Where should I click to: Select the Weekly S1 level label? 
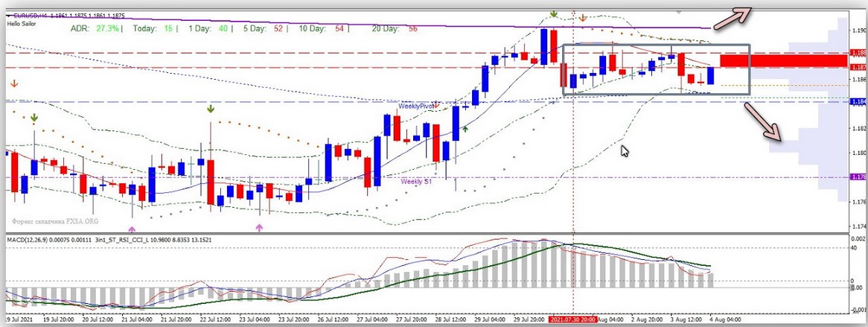coord(415,181)
